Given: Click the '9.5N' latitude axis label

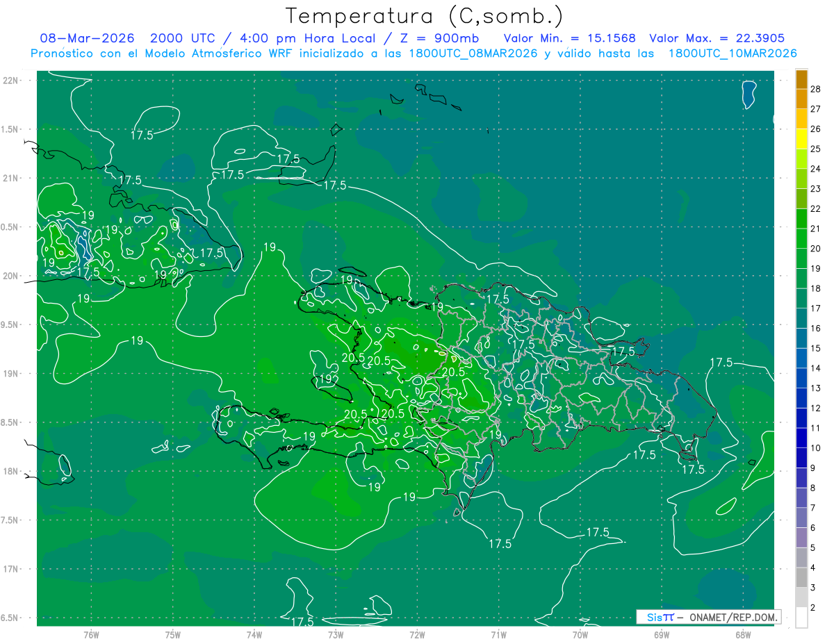Looking at the screenshot, I should (10, 324).
